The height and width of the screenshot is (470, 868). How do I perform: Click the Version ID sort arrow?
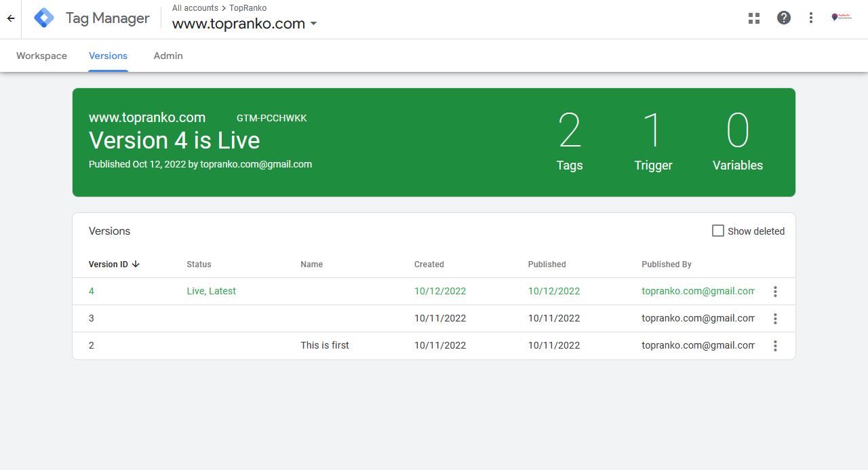coord(136,265)
